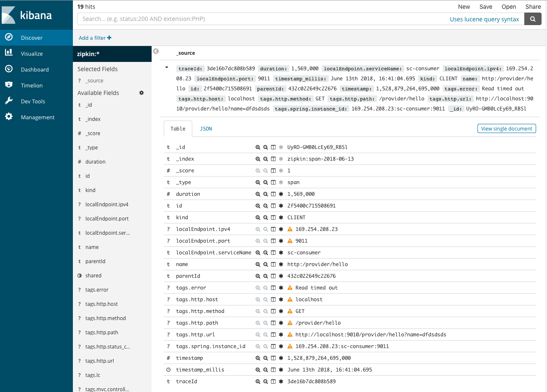Filter for value on localEndpoint.serviceName row
Viewport: 547px width, 392px height.
click(258, 253)
